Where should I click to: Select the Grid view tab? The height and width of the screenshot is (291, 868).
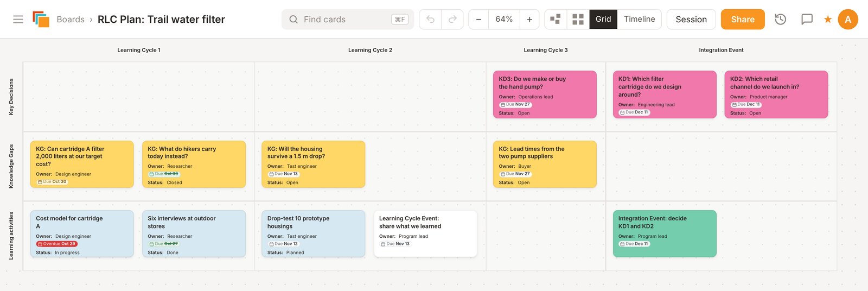coord(603,20)
